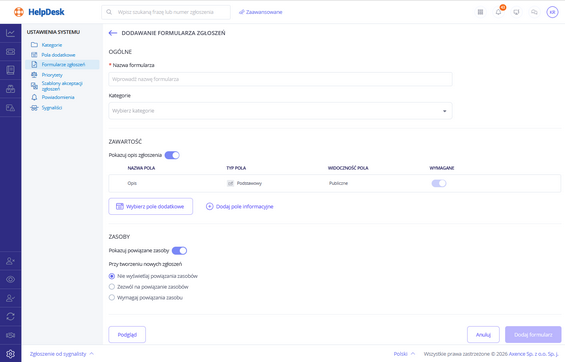Click the Opis field name cell
The width and height of the screenshot is (565, 362).
[x=132, y=183]
